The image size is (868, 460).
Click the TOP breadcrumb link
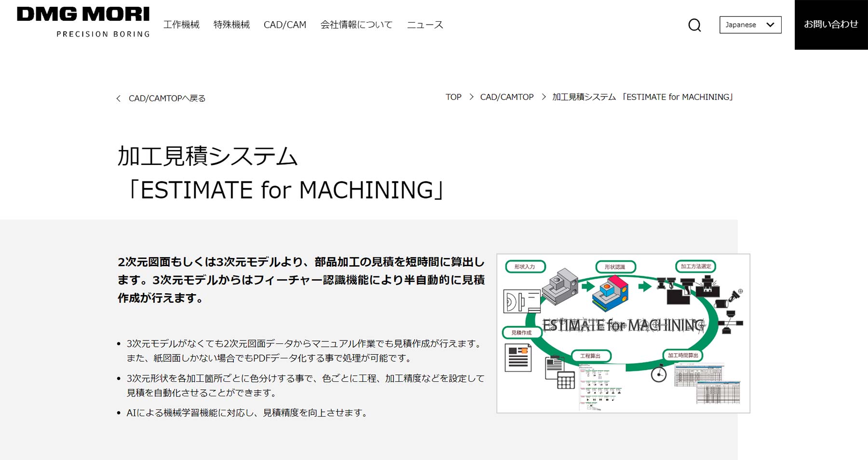pyautogui.click(x=453, y=97)
